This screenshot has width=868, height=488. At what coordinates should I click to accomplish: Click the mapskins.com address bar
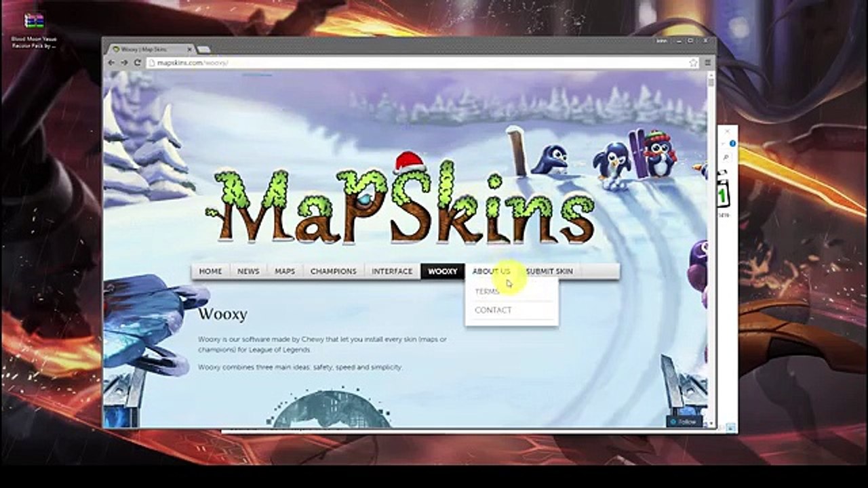coord(422,62)
